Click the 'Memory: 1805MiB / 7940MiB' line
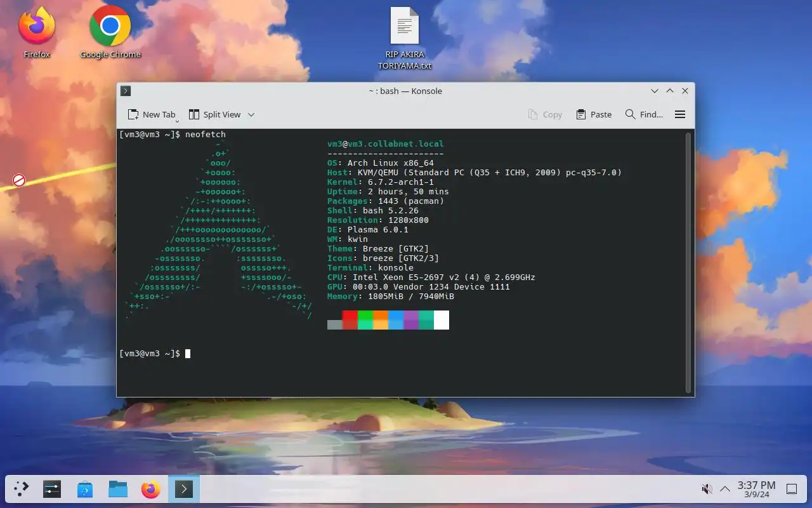This screenshot has height=508, width=812. click(391, 297)
